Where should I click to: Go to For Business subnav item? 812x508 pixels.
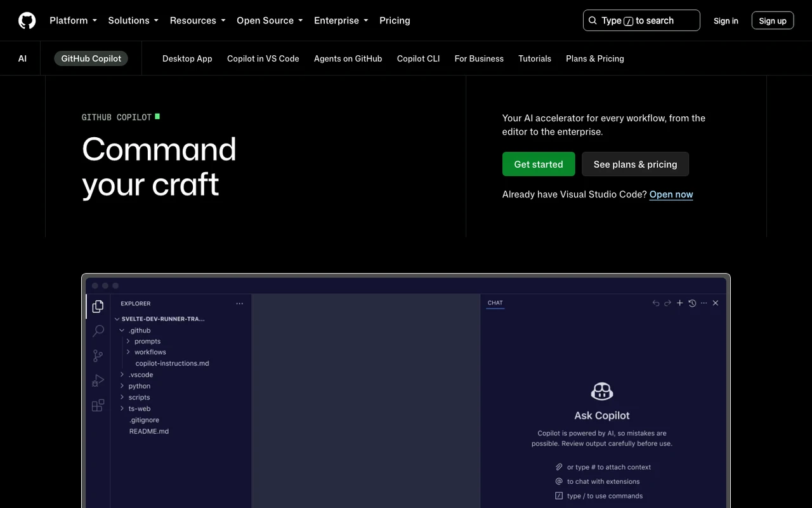(x=479, y=58)
